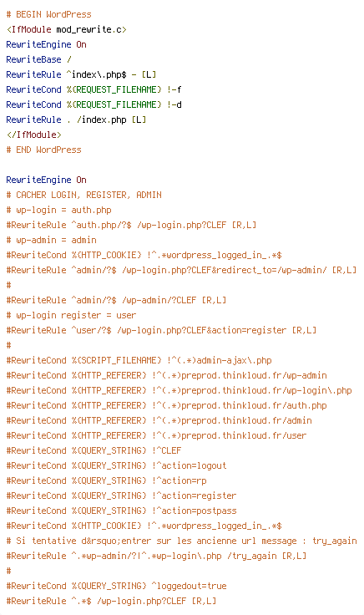The width and height of the screenshot is (364, 615).
Task: Click the QUERY_STRING ^loggedout=true line
Action: (116, 586)
